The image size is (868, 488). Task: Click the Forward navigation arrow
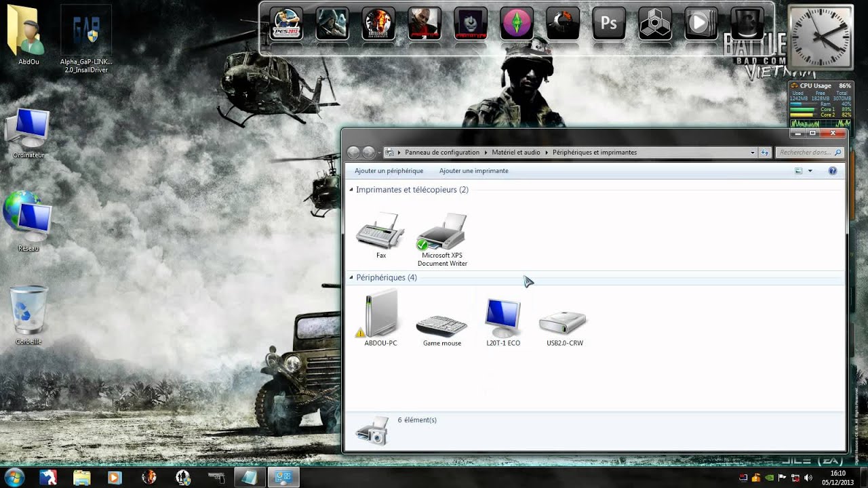(368, 152)
